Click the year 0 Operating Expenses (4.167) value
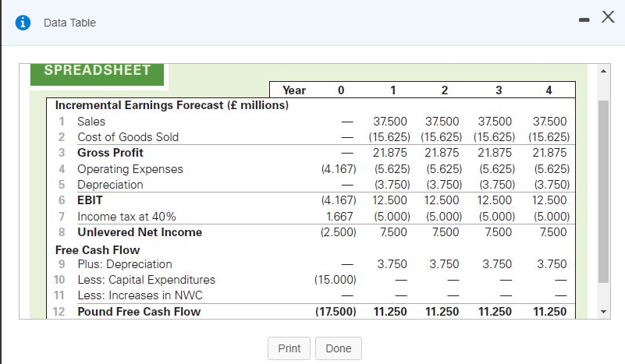625x364 pixels. (339, 169)
